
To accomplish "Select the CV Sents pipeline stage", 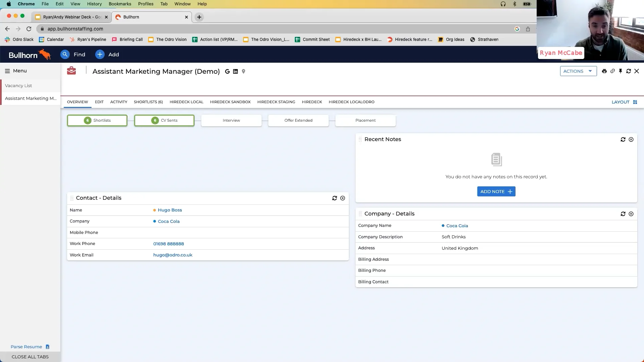I will point(164,120).
